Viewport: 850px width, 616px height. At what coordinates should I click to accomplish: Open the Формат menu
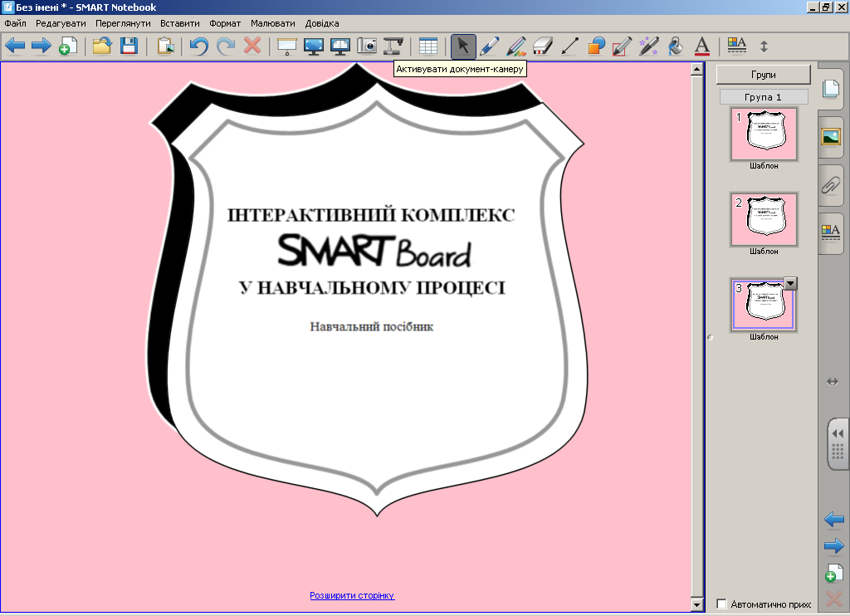coord(225,23)
